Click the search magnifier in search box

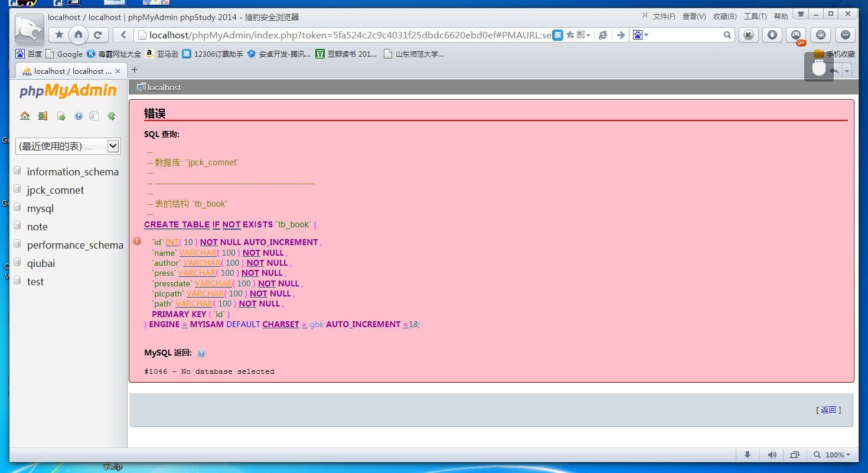(727, 35)
